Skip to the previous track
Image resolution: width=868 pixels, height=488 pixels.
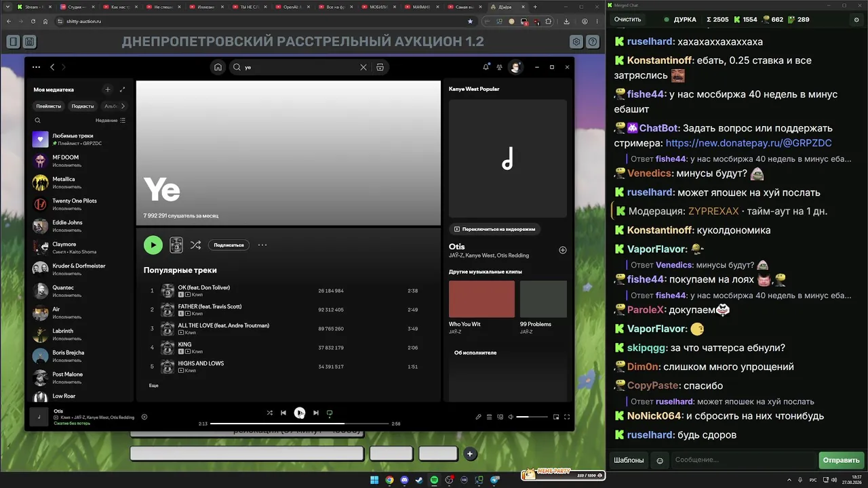pyautogui.click(x=283, y=413)
